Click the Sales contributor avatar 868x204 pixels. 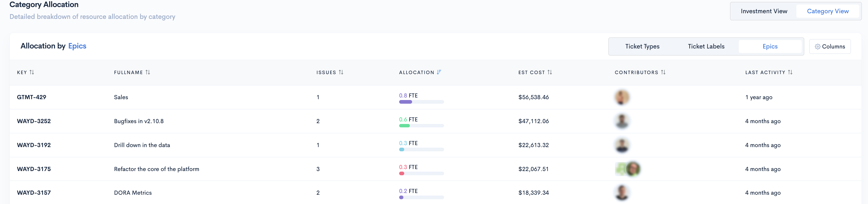tap(622, 97)
